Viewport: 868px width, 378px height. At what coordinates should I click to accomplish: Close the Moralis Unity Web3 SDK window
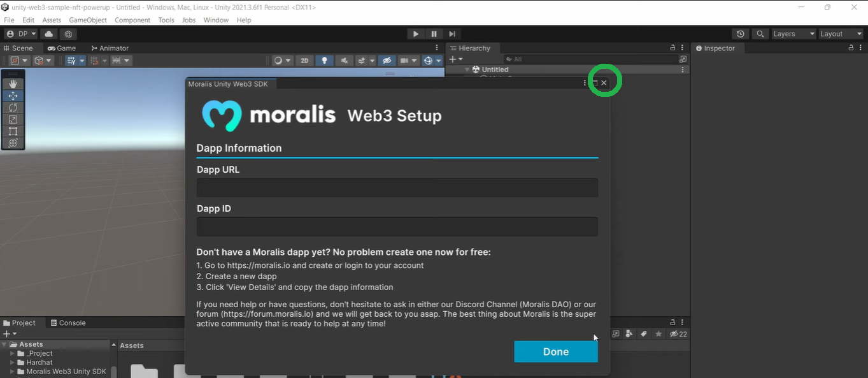pos(604,83)
